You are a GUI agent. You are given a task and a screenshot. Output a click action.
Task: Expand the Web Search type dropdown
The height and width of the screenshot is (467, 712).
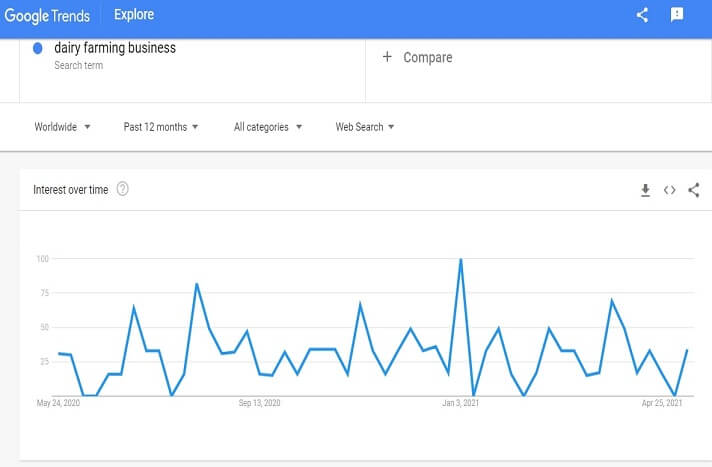(x=365, y=127)
